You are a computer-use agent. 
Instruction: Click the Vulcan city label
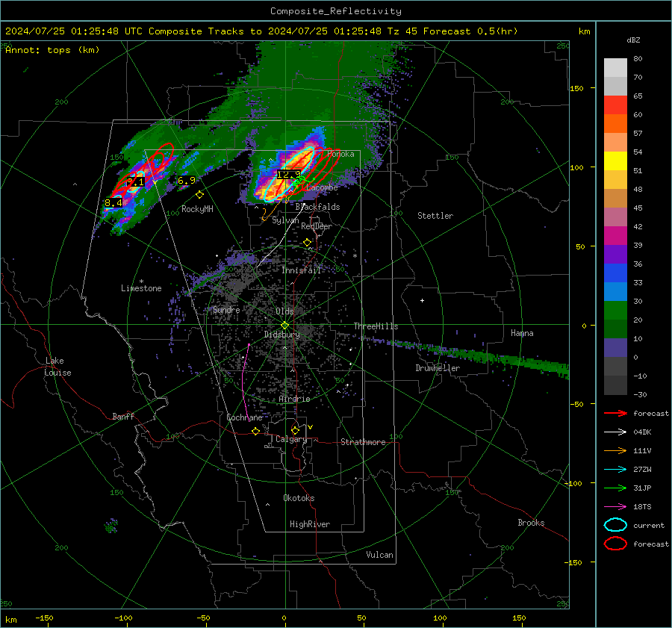tap(380, 555)
